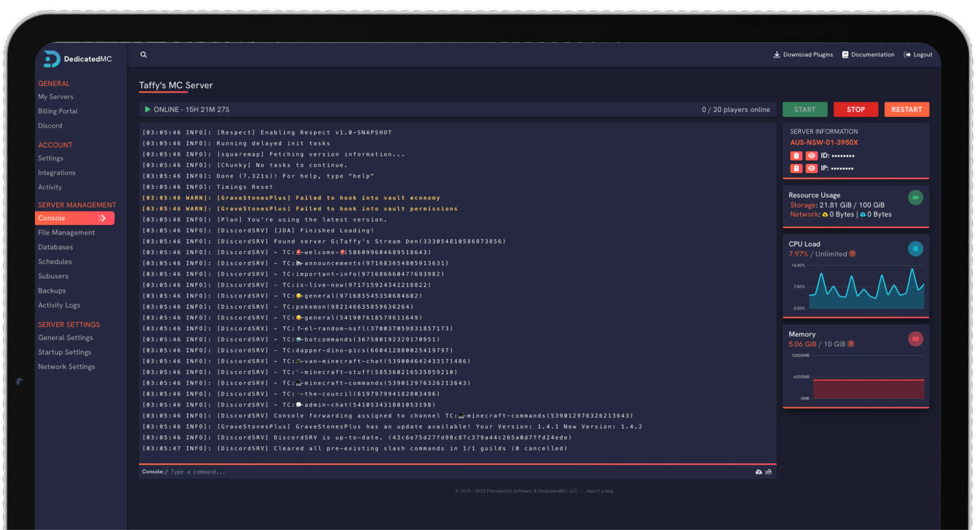Focus the console command input field

pos(457,472)
